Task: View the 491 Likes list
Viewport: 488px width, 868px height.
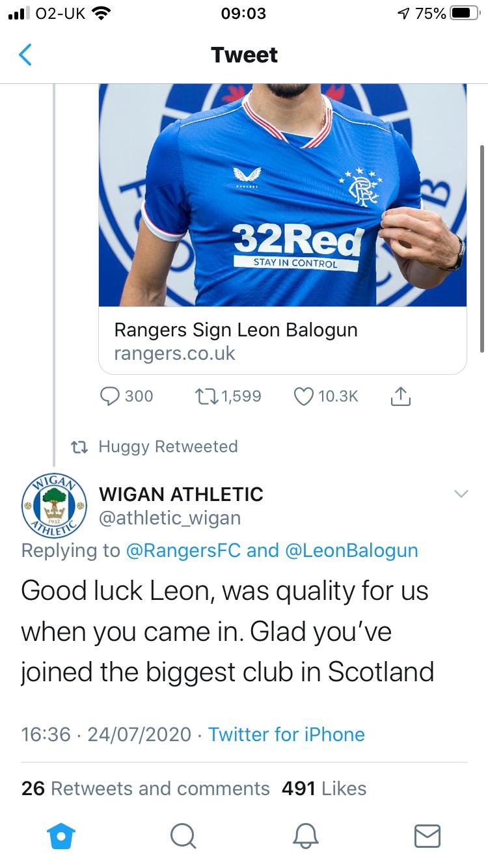Action: [x=324, y=789]
